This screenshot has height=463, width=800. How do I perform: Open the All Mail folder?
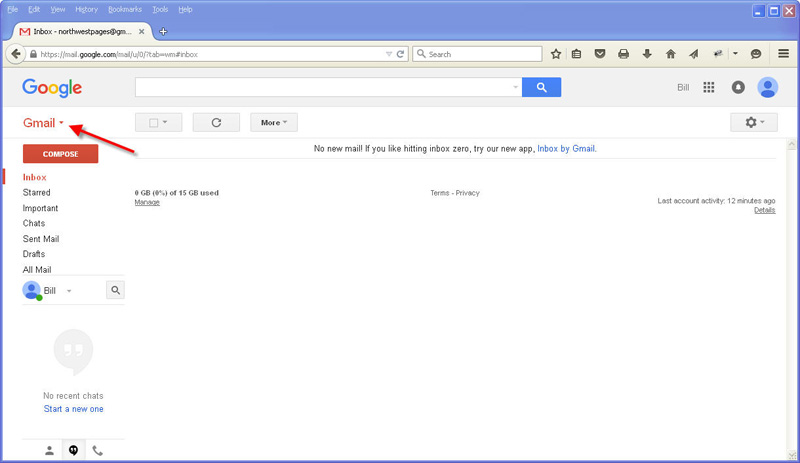[37, 270]
